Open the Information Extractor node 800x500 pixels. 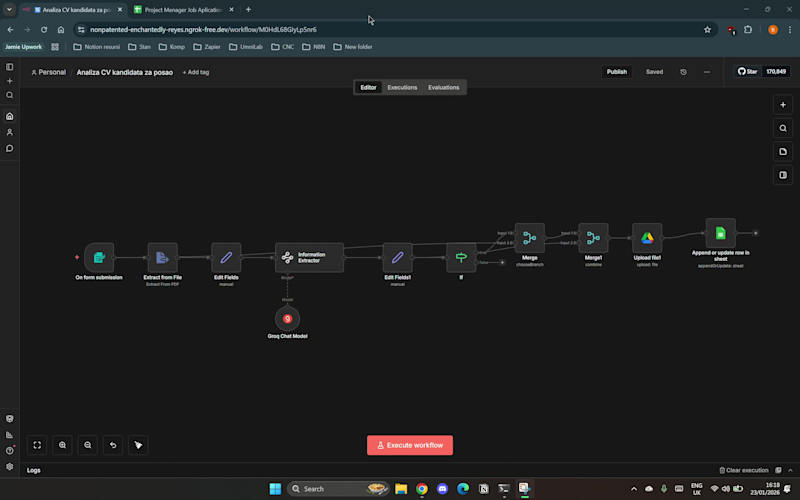(309, 258)
